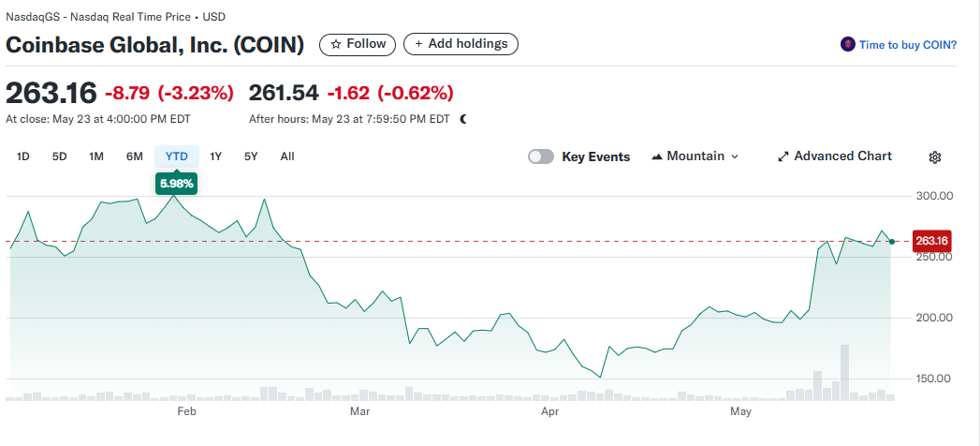The image size is (980, 446).
Task: Click the At close: May 23 timestamp
Action: (x=98, y=119)
